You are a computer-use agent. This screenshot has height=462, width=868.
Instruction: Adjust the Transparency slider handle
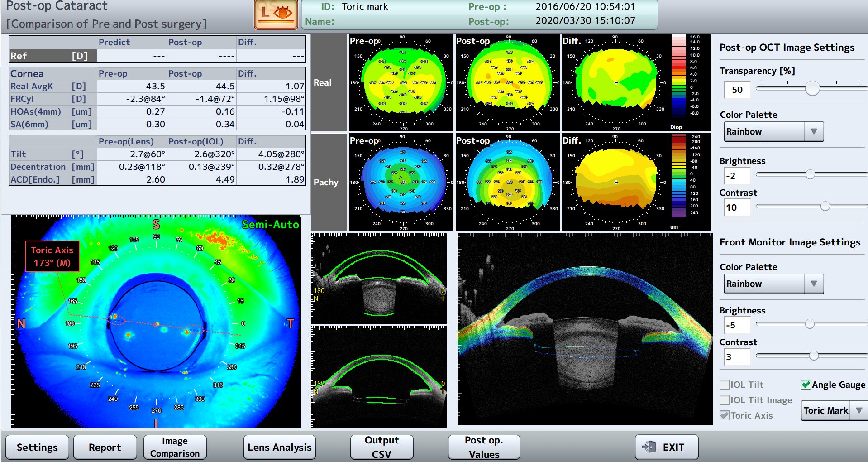pos(812,88)
